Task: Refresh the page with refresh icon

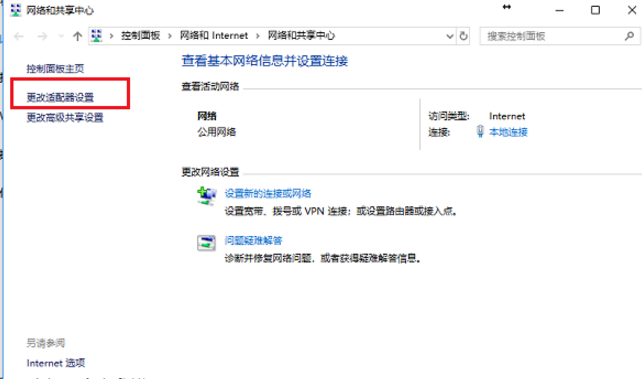Action: coord(463,36)
